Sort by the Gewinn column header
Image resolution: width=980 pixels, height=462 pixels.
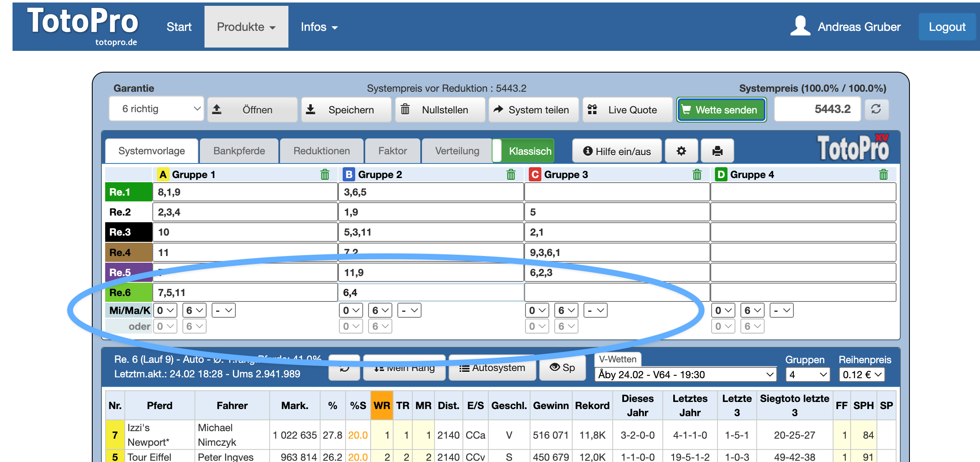tap(551, 406)
